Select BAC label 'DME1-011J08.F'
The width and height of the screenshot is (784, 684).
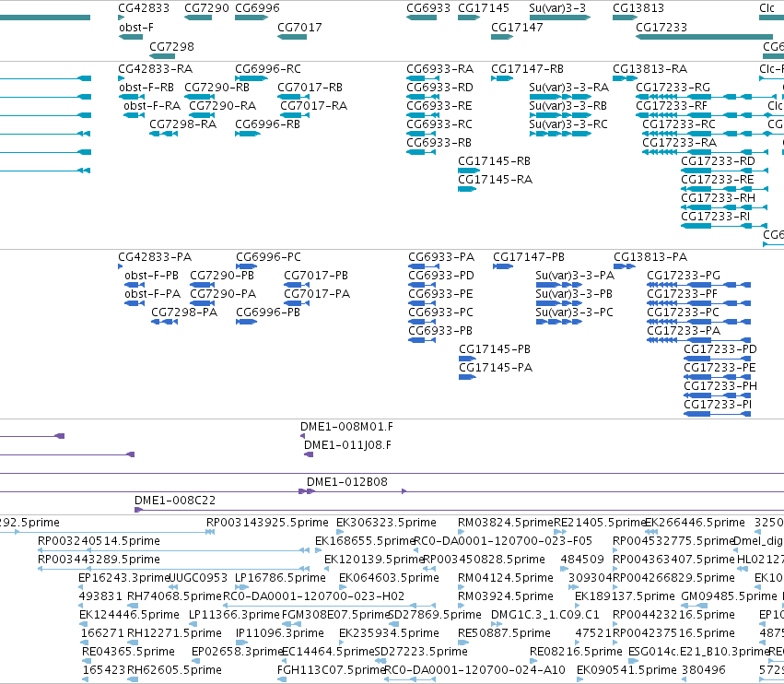pos(347,445)
